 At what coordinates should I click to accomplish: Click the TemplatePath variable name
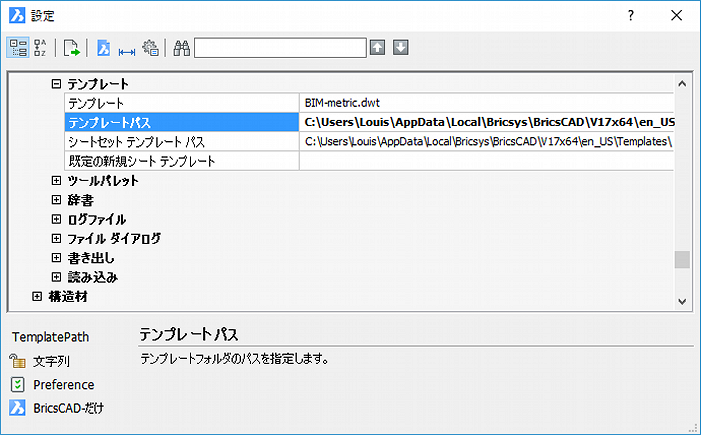(50, 337)
